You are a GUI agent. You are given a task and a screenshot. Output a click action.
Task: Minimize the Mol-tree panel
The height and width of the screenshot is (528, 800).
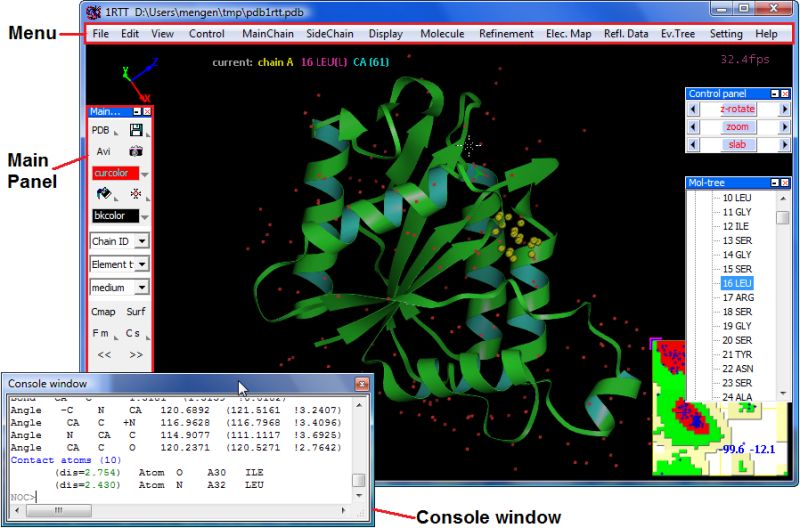point(774,183)
